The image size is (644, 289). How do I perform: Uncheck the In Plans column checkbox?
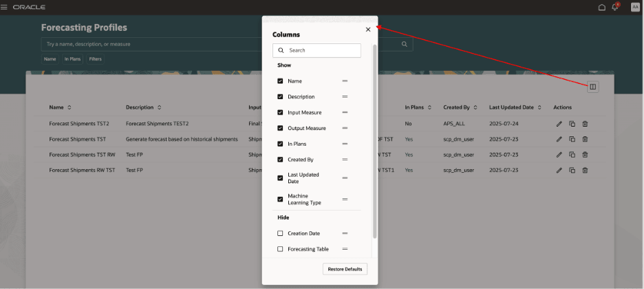(x=280, y=144)
